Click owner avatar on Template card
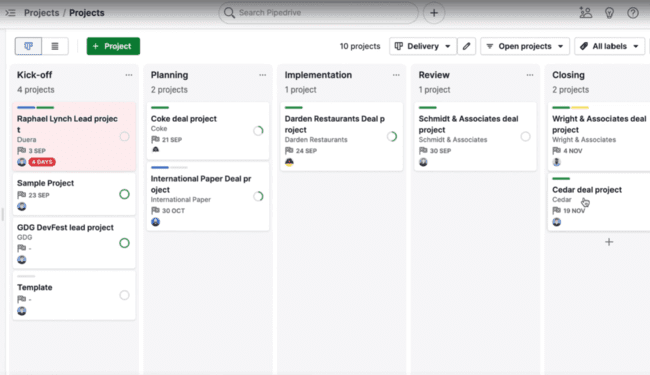Image resolution: width=650 pixels, height=375 pixels. [22, 311]
